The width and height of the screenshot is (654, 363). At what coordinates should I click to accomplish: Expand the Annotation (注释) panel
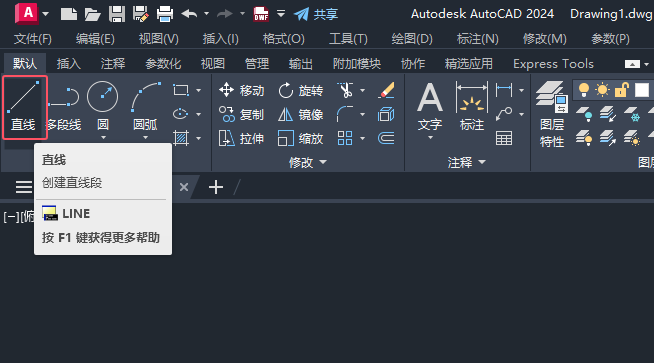(x=467, y=162)
